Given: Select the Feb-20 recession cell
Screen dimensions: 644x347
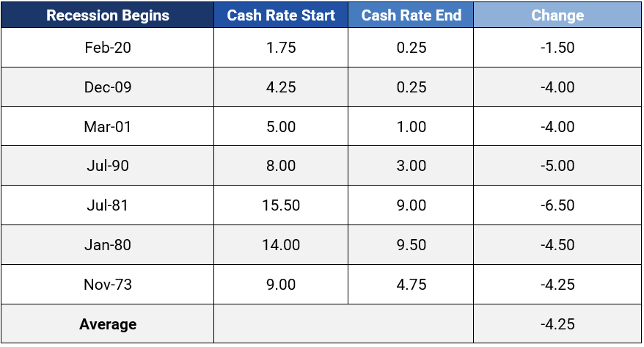Looking at the screenshot, I should coord(108,48).
